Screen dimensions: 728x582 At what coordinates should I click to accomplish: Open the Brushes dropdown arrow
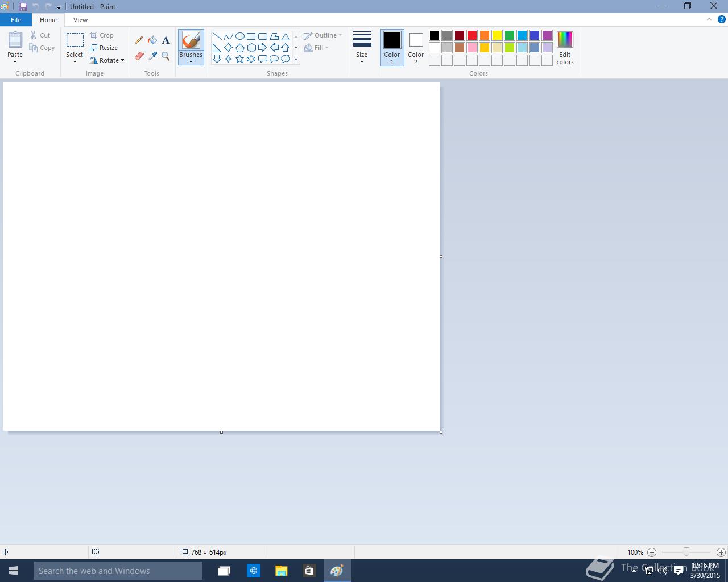(191, 61)
